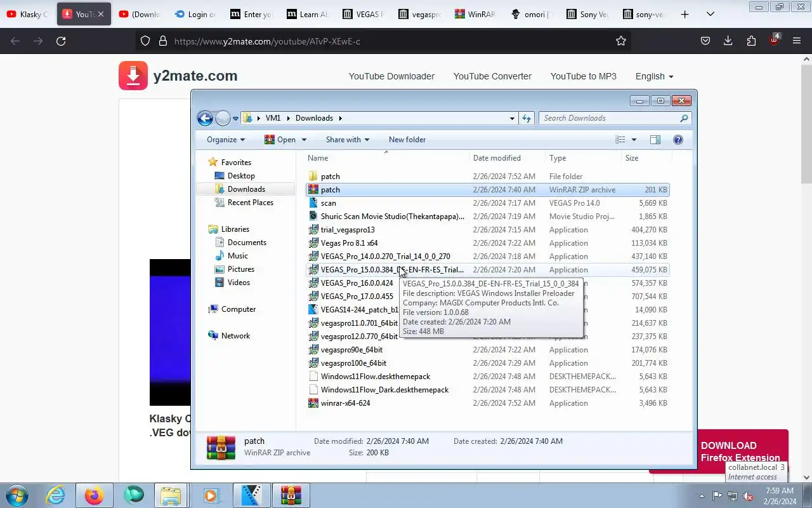The image size is (812, 508).
Task: Select the patch folder icon
Action: coord(313,177)
